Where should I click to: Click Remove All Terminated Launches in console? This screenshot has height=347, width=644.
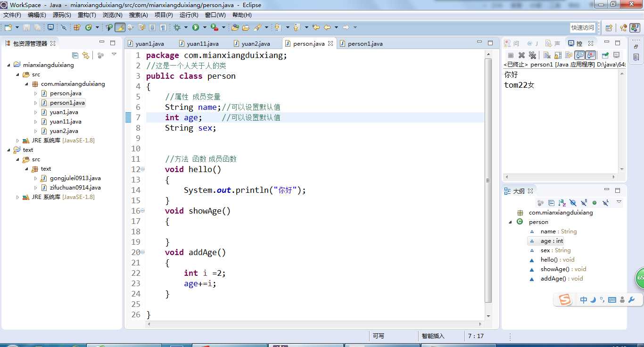tap(533, 55)
